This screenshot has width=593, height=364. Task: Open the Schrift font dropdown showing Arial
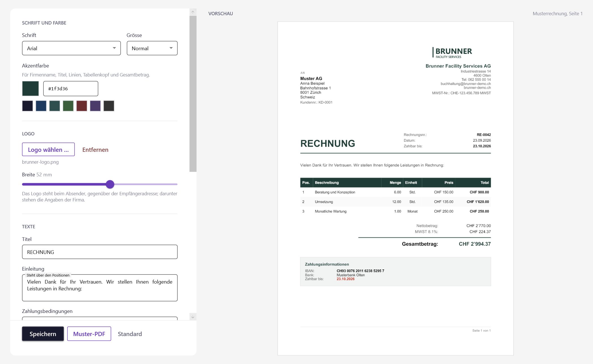tap(71, 48)
